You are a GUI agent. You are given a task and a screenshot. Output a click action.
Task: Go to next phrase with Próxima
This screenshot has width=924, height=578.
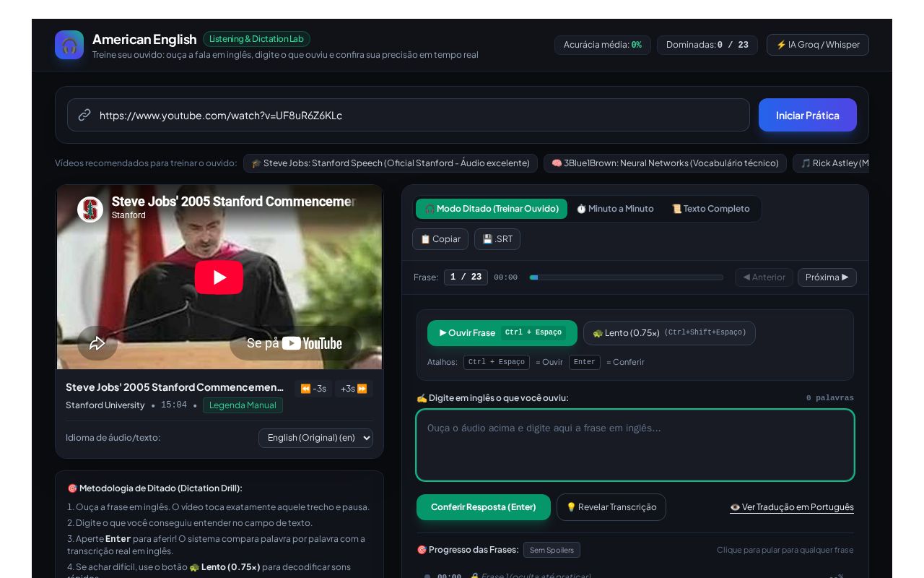tap(827, 277)
